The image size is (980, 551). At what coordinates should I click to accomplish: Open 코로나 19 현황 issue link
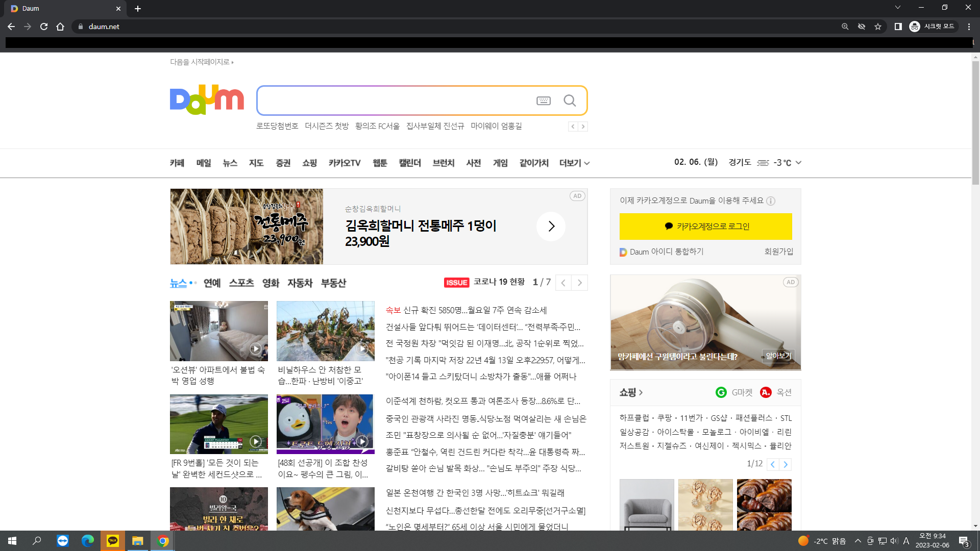point(499,282)
